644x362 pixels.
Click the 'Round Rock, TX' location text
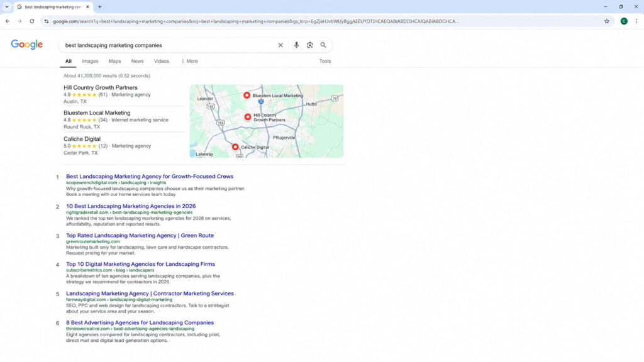(x=81, y=127)
